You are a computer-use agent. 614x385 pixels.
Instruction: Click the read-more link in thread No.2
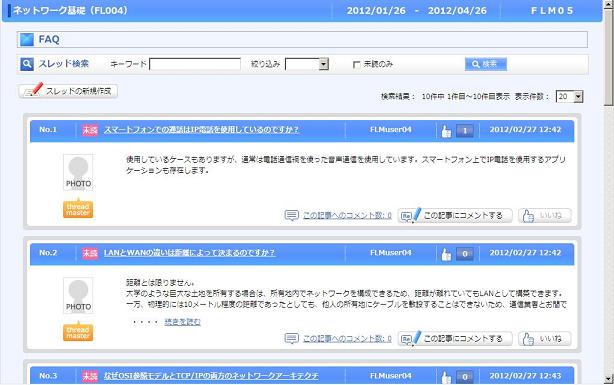tap(182, 322)
